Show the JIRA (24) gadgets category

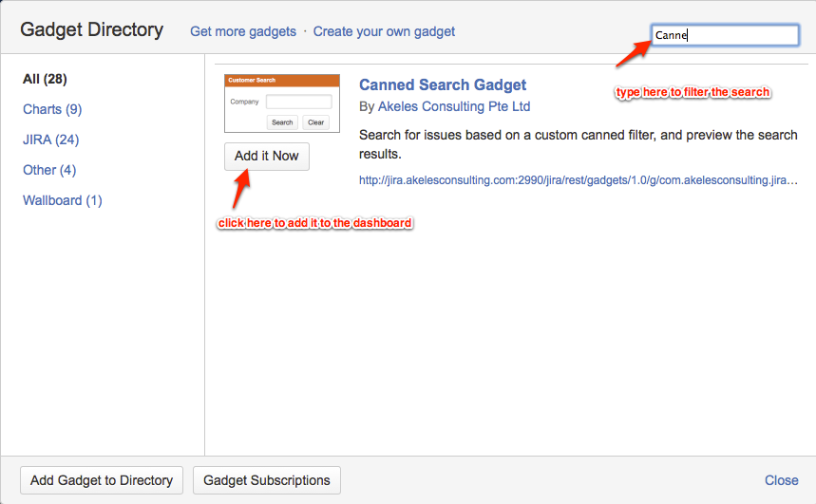pos(50,140)
